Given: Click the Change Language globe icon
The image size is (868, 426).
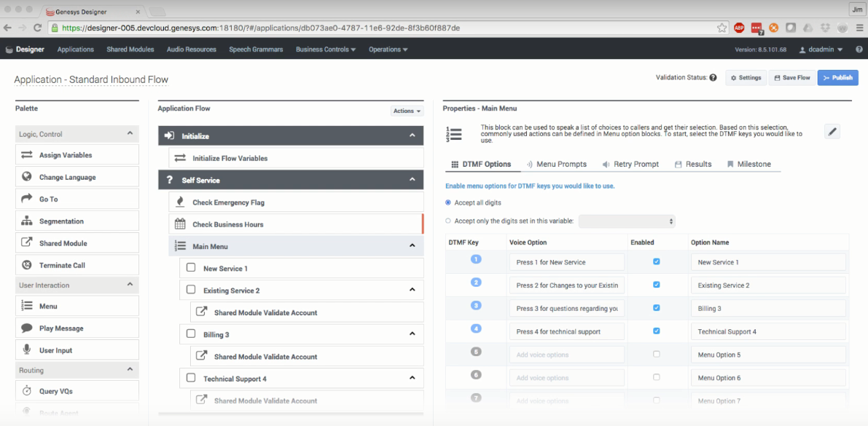Looking at the screenshot, I should coord(27,177).
